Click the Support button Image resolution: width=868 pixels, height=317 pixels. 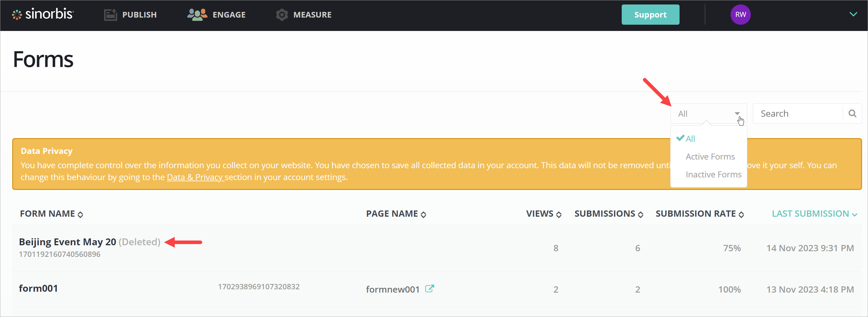tap(650, 15)
